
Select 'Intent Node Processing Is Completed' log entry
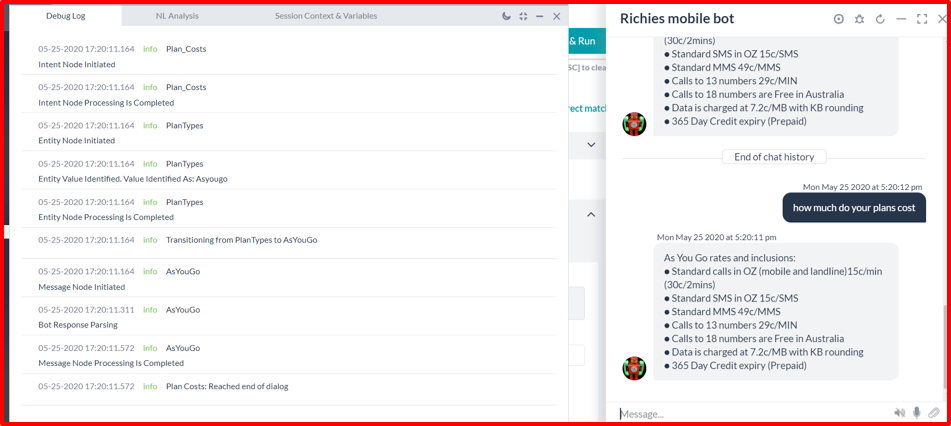106,103
